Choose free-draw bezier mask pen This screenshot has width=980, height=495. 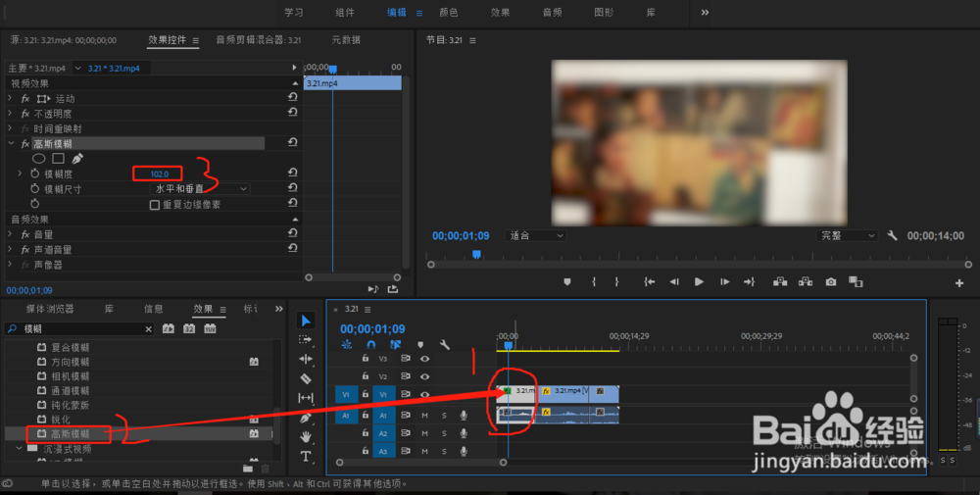click(x=76, y=159)
